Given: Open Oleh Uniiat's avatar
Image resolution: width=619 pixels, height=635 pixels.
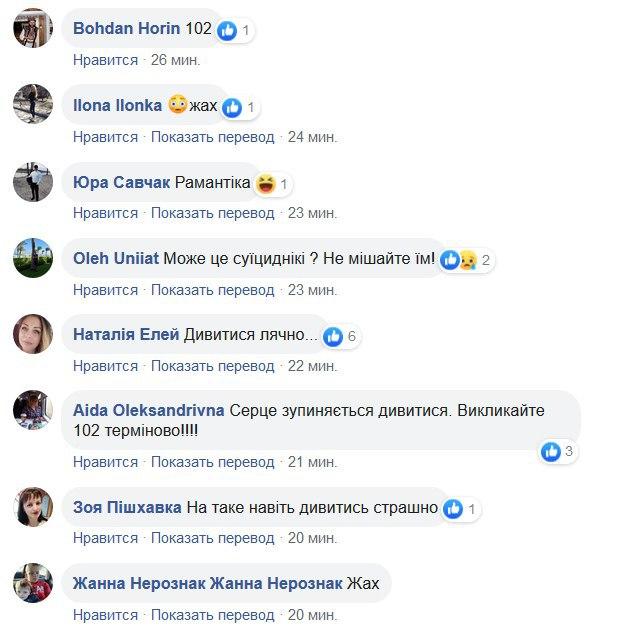Looking at the screenshot, I should coord(33,258).
